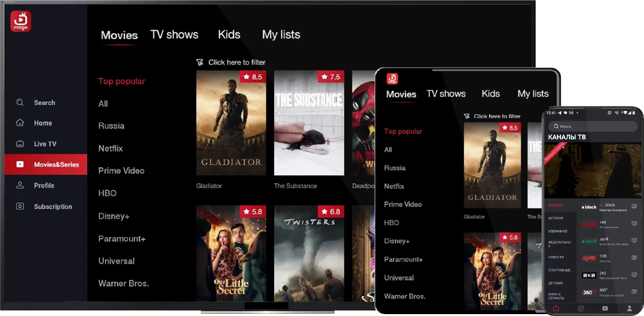
Task: Choose Disney+ category on the tablet
Action: pyautogui.click(x=396, y=241)
